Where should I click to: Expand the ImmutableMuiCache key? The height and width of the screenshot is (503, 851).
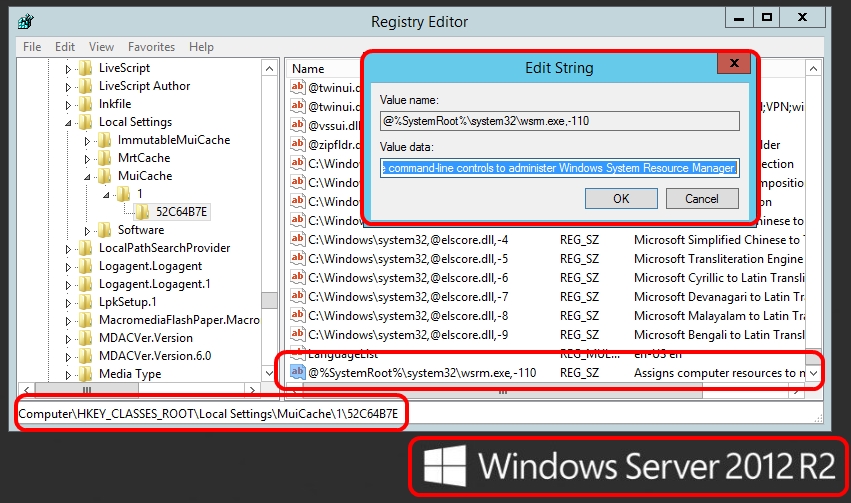tap(87, 141)
